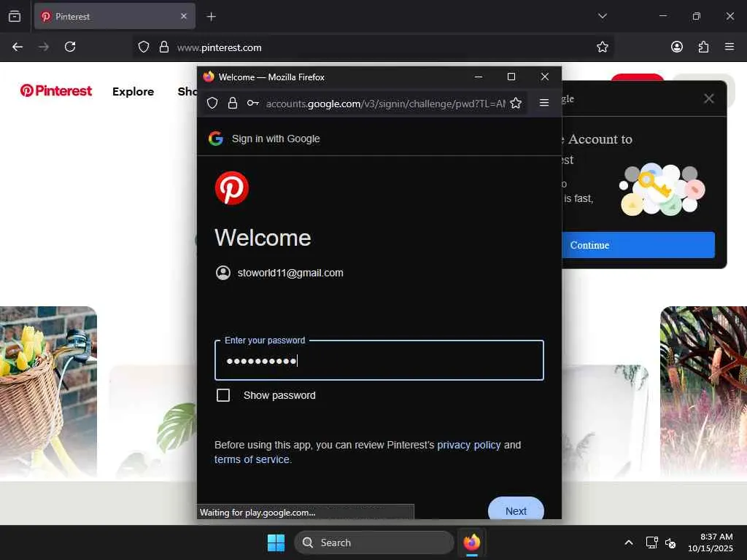Open Firefox View recent browsing icon
747x560 pixels.
click(x=15, y=16)
